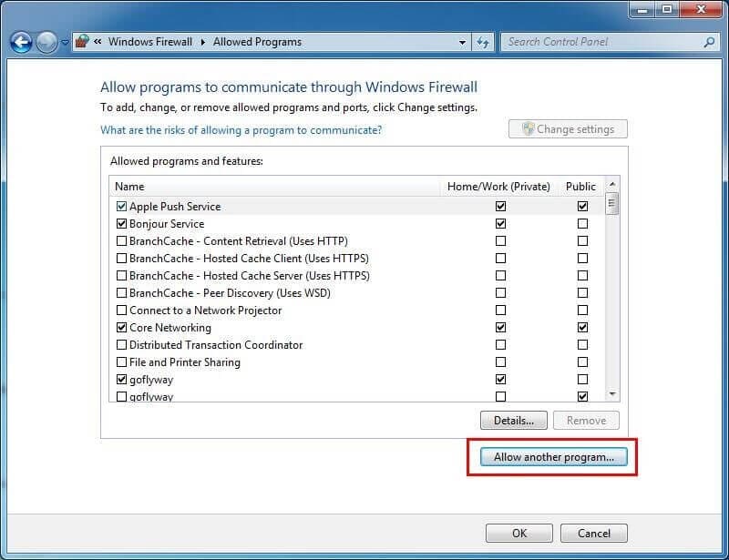Dismiss the dialog with Cancel
The width and height of the screenshot is (729, 560).
[594, 533]
